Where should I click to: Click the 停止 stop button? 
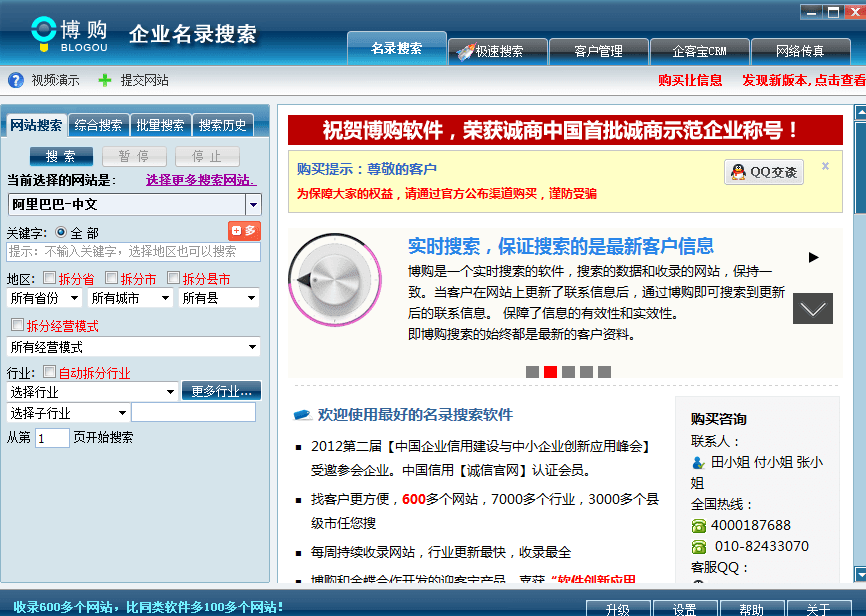[207, 156]
